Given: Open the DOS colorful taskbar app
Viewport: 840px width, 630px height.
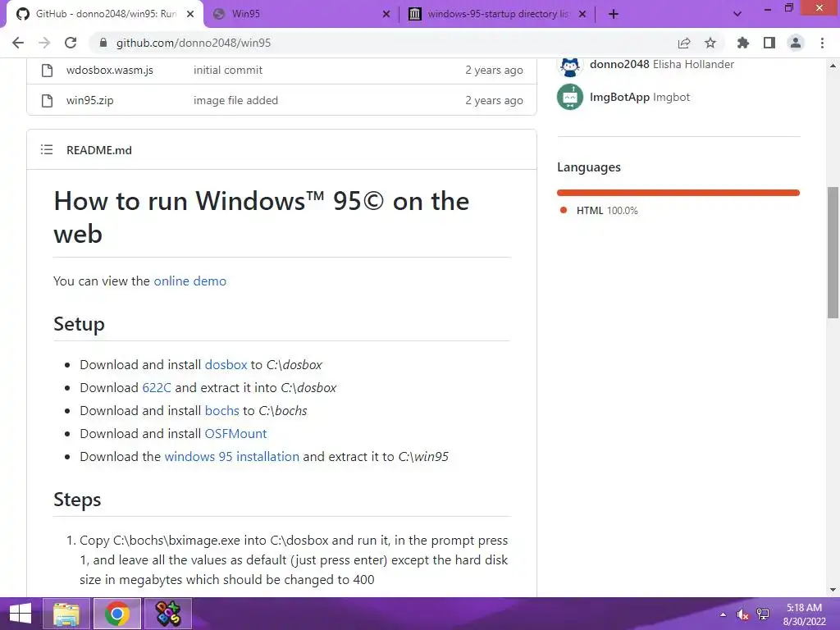Looking at the screenshot, I should click(x=167, y=614).
